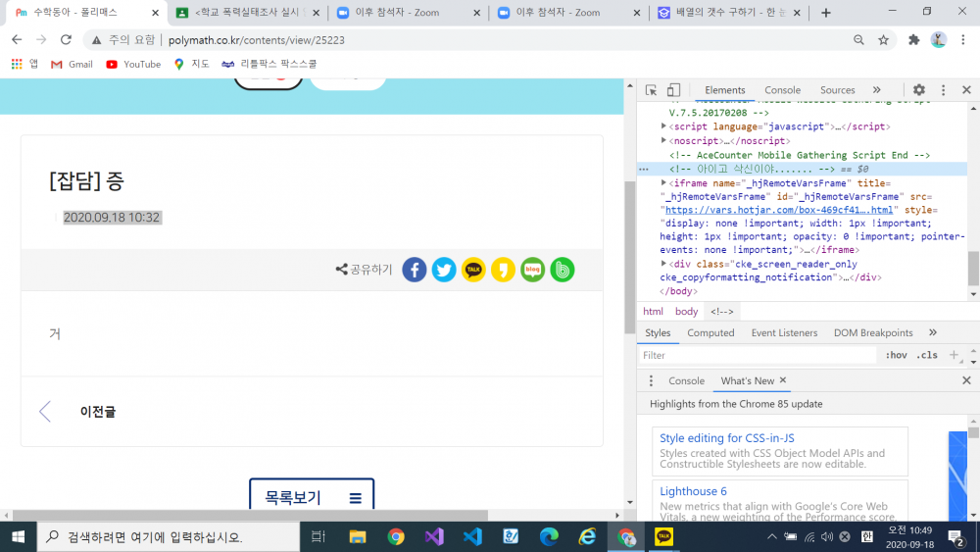Switch to the Elements tab
Image resolution: width=980 pixels, height=552 pixels.
(724, 90)
